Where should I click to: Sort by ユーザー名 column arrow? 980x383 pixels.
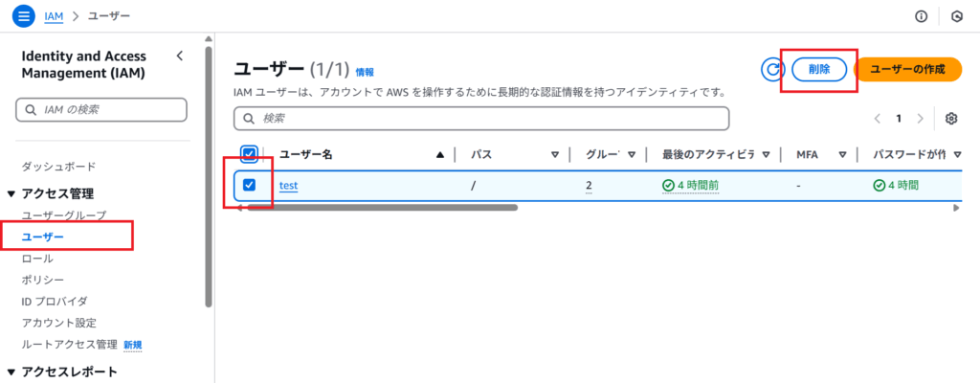(x=440, y=155)
